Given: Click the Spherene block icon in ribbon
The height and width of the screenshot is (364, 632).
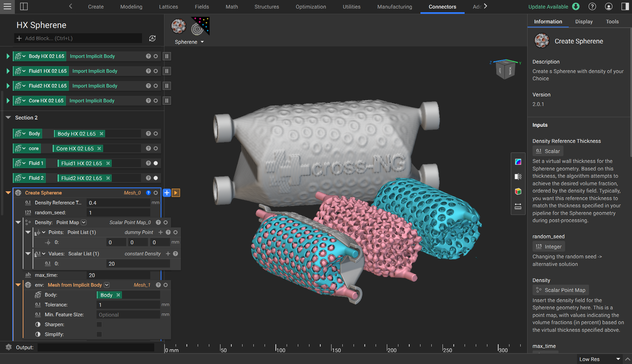Looking at the screenshot, I should (x=179, y=26).
